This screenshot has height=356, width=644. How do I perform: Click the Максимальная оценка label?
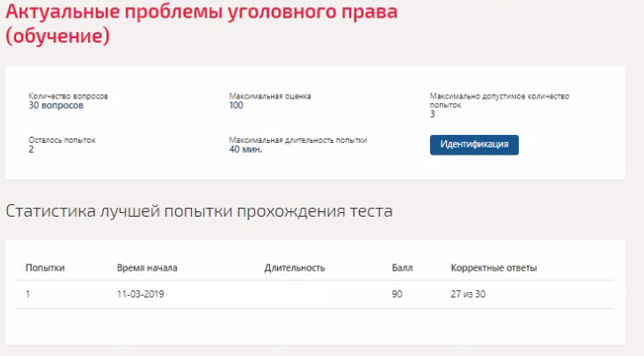point(270,96)
